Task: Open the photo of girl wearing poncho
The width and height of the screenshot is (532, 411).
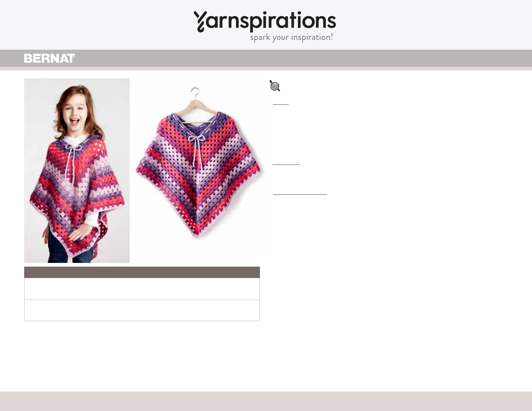Action: coord(77,171)
